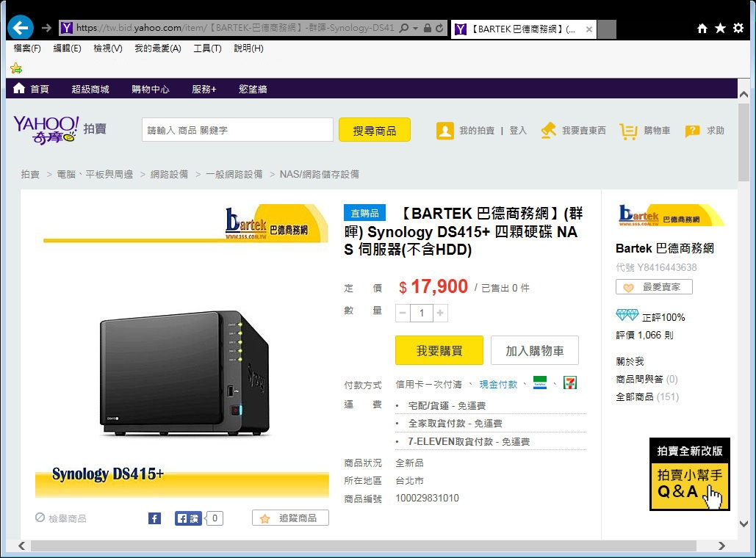Click vertical scrollbar down arrow
The width and height of the screenshot is (756, 558).
(x=744, y=523)
